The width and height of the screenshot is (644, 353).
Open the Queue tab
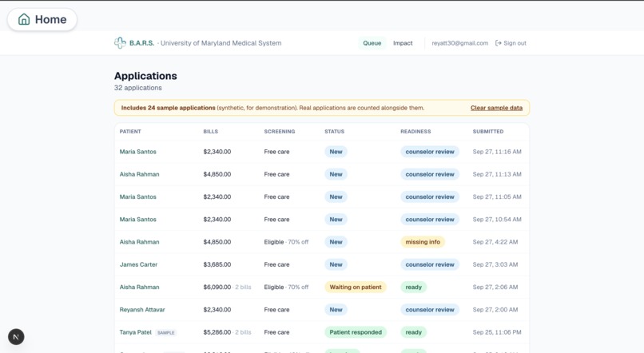coord(372,43)
